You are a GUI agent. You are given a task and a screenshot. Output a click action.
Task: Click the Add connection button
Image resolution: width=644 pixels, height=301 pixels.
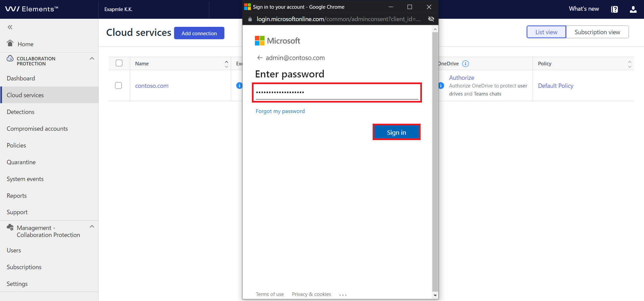click(199, 33)
